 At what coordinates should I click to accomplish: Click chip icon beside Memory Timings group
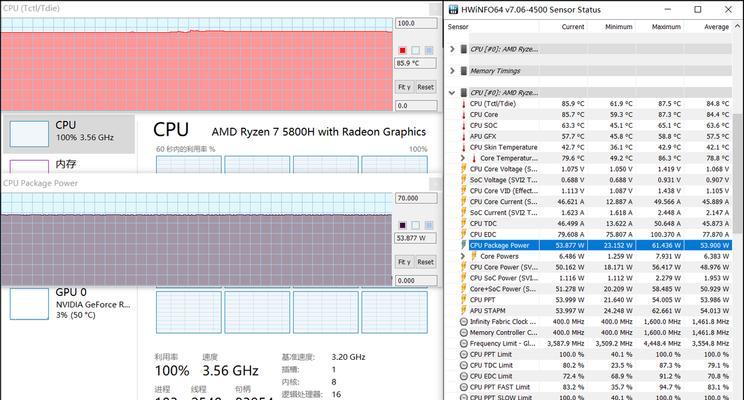[464, 71]
